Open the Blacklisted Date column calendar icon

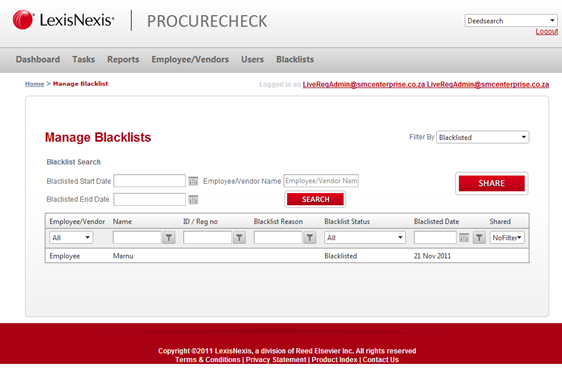coord(464,238)
